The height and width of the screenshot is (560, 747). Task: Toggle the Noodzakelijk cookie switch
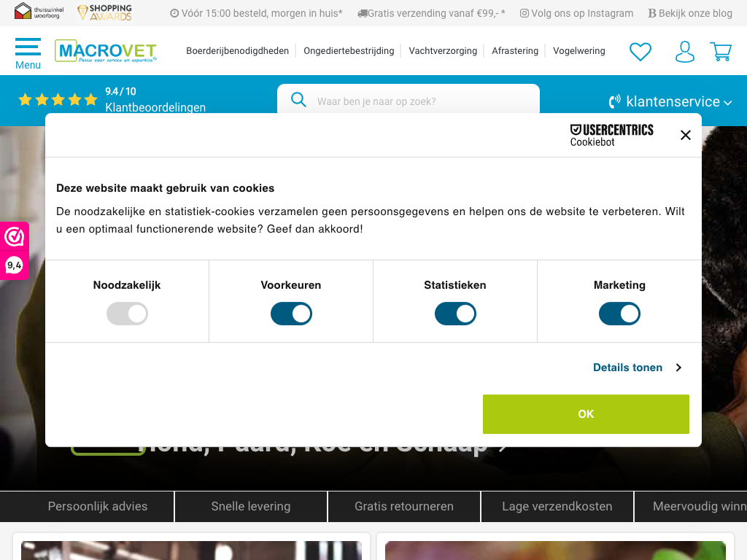coord(127,314)
